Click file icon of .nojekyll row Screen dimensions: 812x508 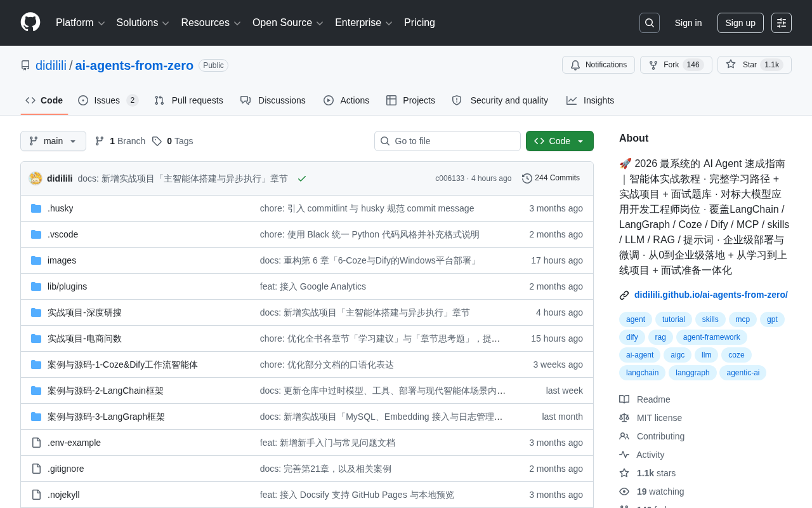(x=36, y=495)
